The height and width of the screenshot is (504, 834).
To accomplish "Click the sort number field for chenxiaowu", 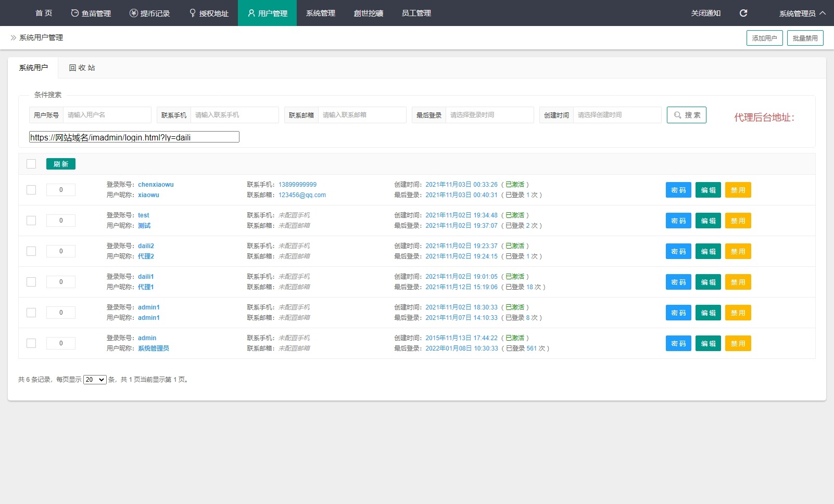I will pos(61,190).
